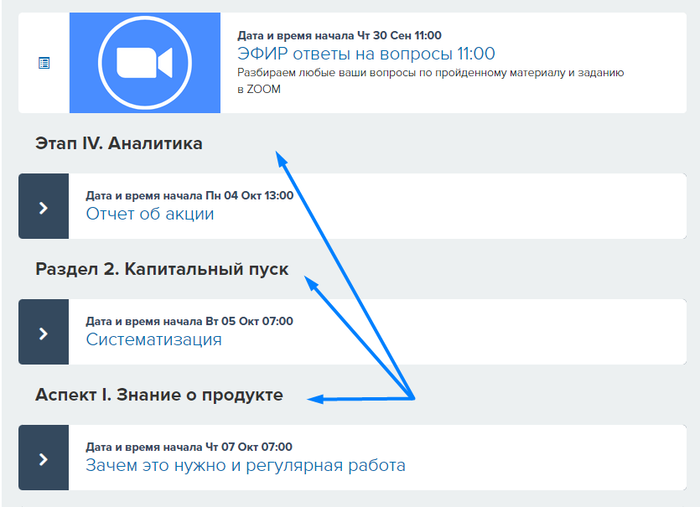Click date text Вт 05 Окт 07:00
The image size is (700, 507).
click(249, 321)
